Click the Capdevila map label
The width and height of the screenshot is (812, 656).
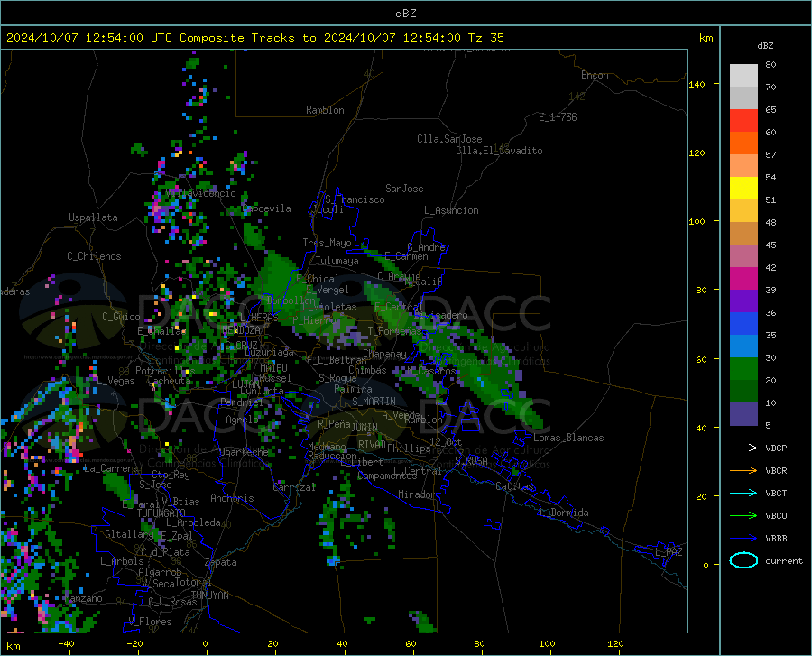[x=266, y=208]
